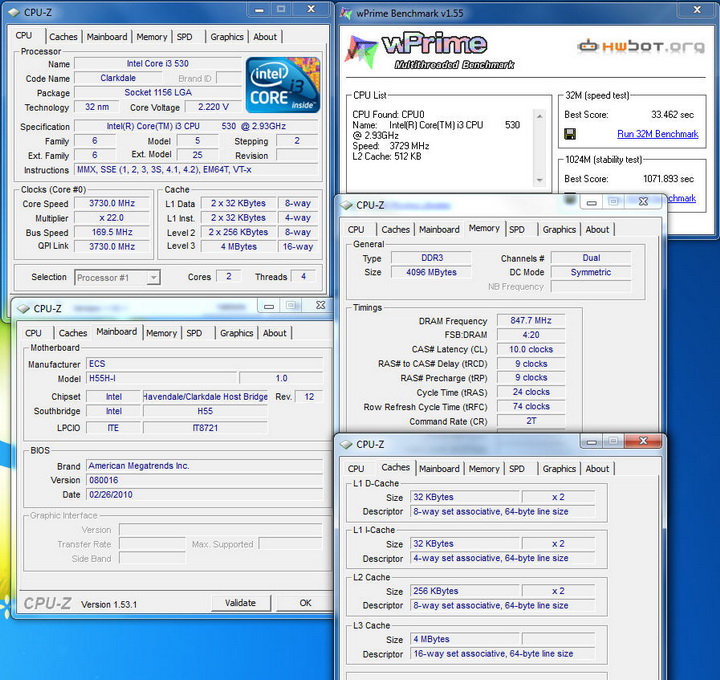Open About tab in top CPU-Z window

[x=265, y=37]
